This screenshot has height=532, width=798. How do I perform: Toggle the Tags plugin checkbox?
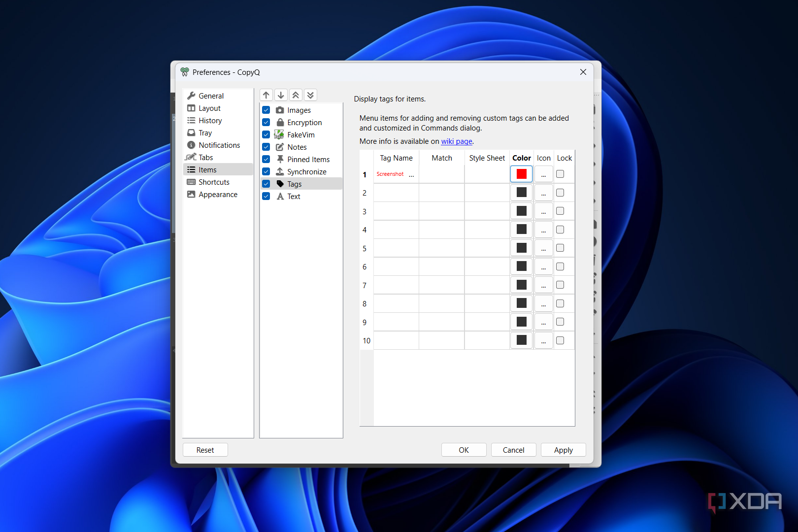pyautogui.click(x=266, y=184)
